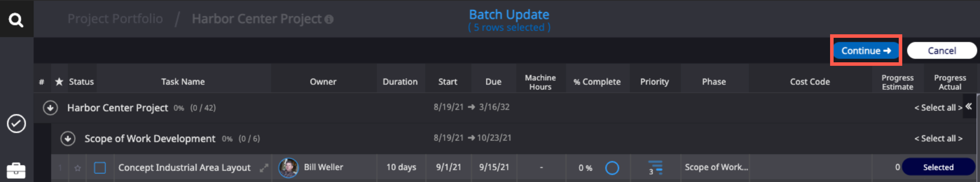Open the checkmark tasks sidebar icon

[x=16, y=124]
